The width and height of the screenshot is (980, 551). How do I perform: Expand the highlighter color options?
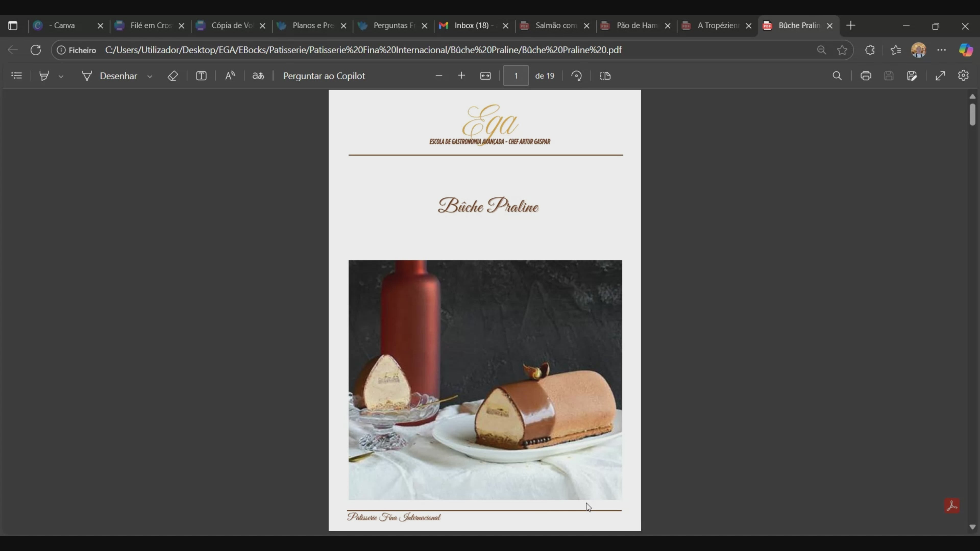[x=61, y=76]
